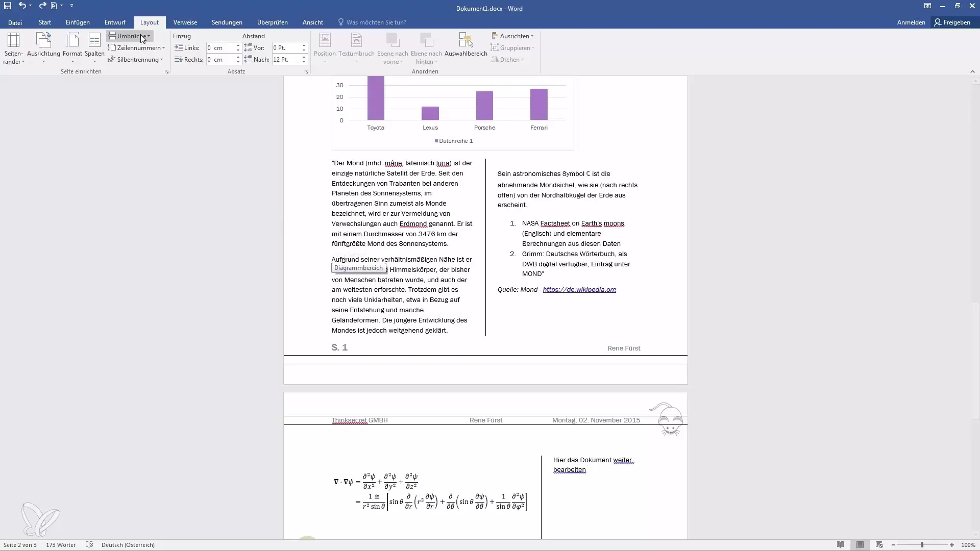Switch to the Sendungen tab

227,22
